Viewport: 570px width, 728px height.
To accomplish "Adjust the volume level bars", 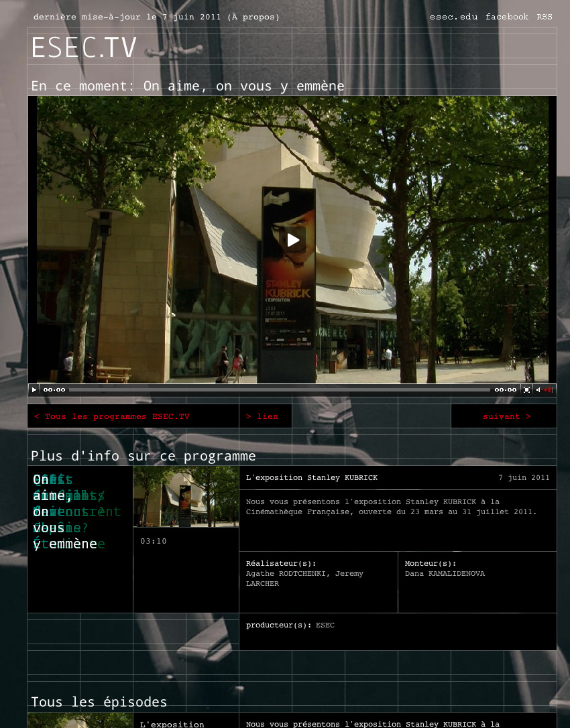I will pos(547,389).
